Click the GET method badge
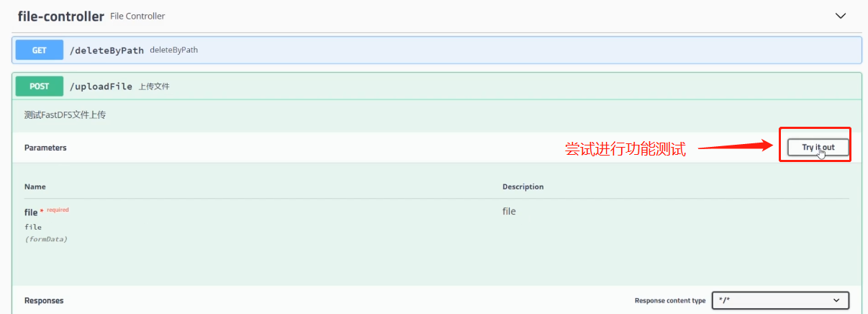Image resolution: width=868 pixels, height=314 pixels. point(40,50)
